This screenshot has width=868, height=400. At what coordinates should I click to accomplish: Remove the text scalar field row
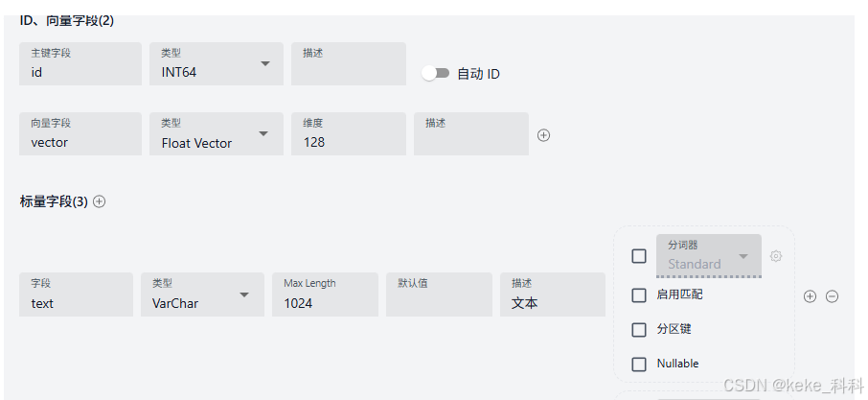click(x=832, y=296)
